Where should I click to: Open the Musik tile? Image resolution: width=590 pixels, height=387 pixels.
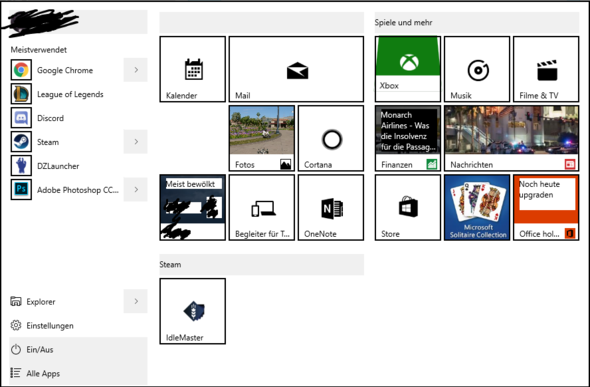pos(477,69)
